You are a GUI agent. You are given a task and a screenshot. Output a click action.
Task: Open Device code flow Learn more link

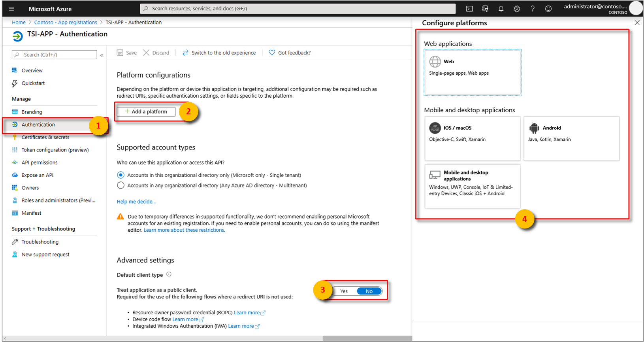click(x=188, y=319)
